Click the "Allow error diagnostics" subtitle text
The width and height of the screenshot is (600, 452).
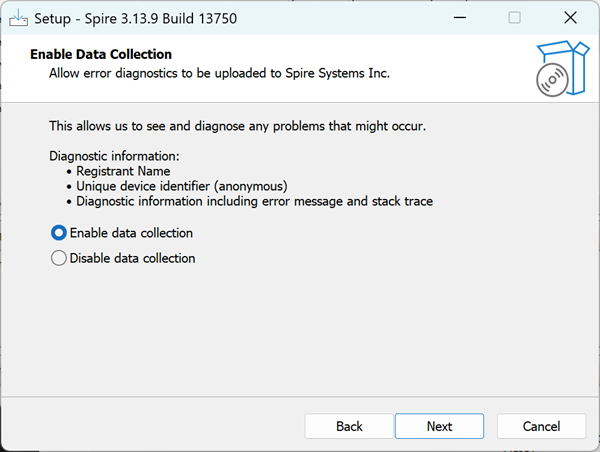click(219, 73)
